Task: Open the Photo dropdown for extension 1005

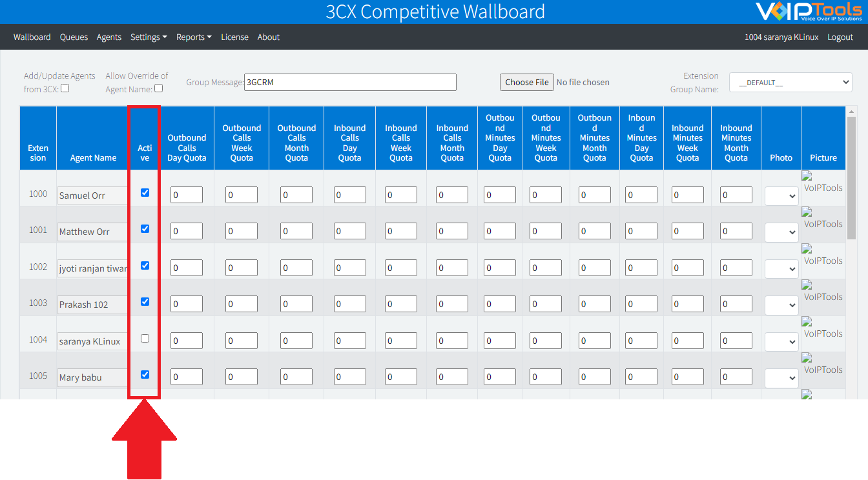Action: coord(781,378)
